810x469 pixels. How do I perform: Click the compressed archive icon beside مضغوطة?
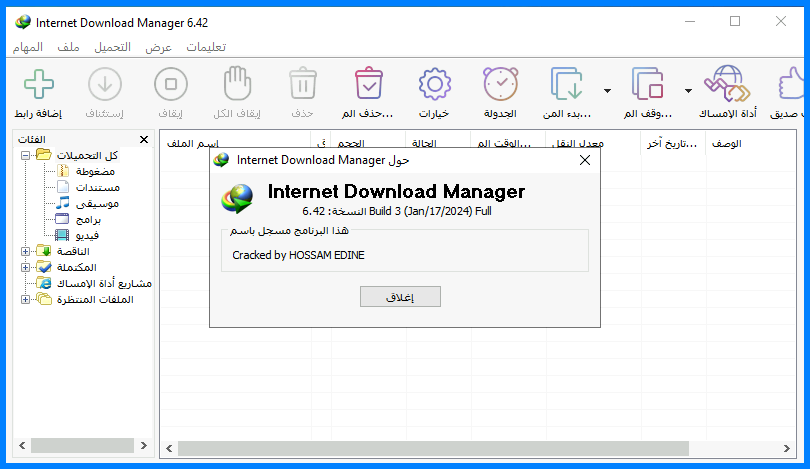click(63, 170)
